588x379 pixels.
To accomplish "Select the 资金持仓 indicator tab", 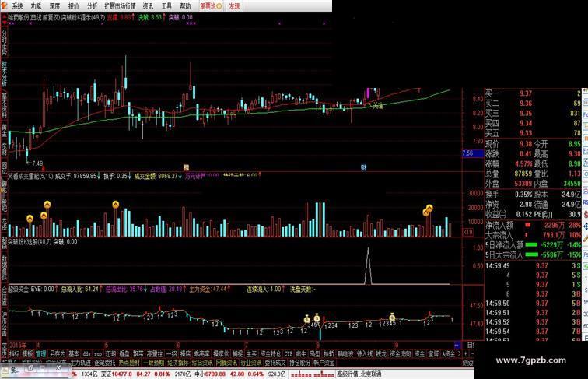I will tap(271, 354).
